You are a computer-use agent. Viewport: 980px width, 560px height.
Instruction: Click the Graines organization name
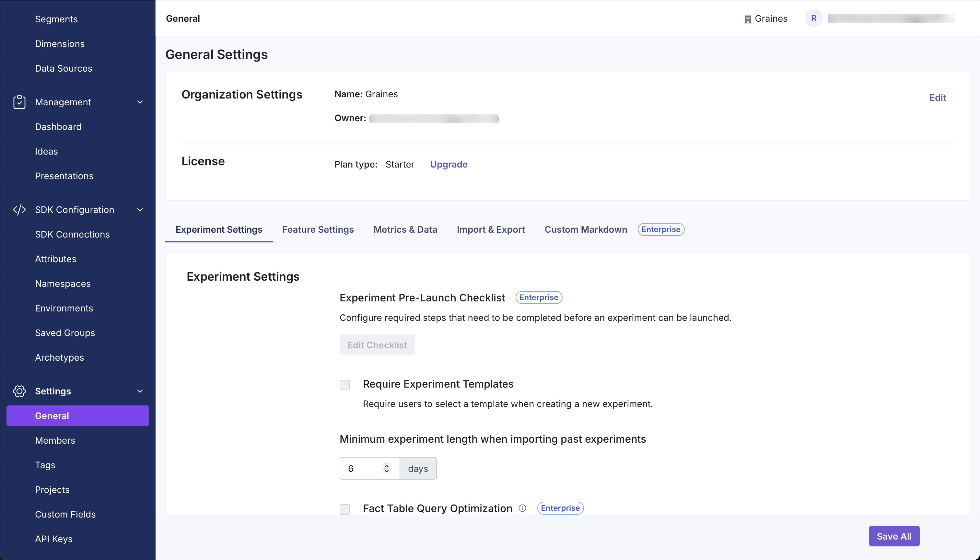[771, 18]
